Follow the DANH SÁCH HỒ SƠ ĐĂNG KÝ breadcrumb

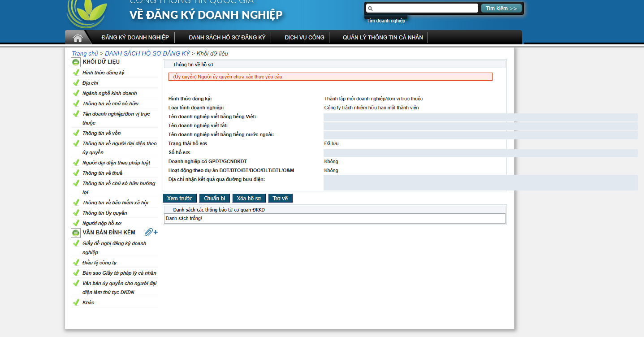click(x=147, y=54)
